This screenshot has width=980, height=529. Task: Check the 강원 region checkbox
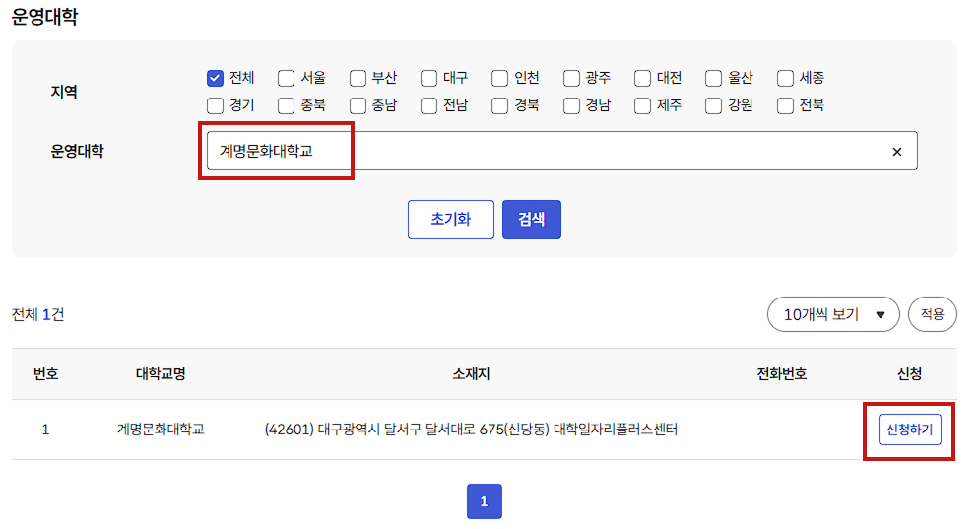(714, 105)
